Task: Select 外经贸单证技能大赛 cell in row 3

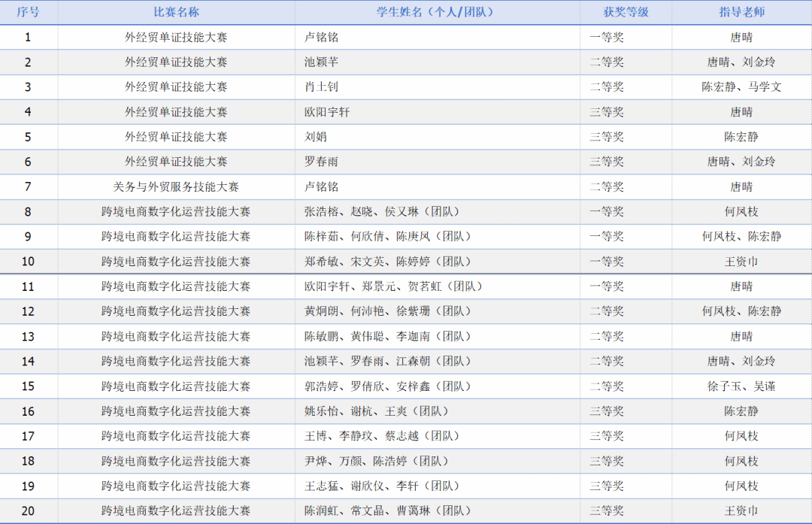Action: (x=176, y=87)
